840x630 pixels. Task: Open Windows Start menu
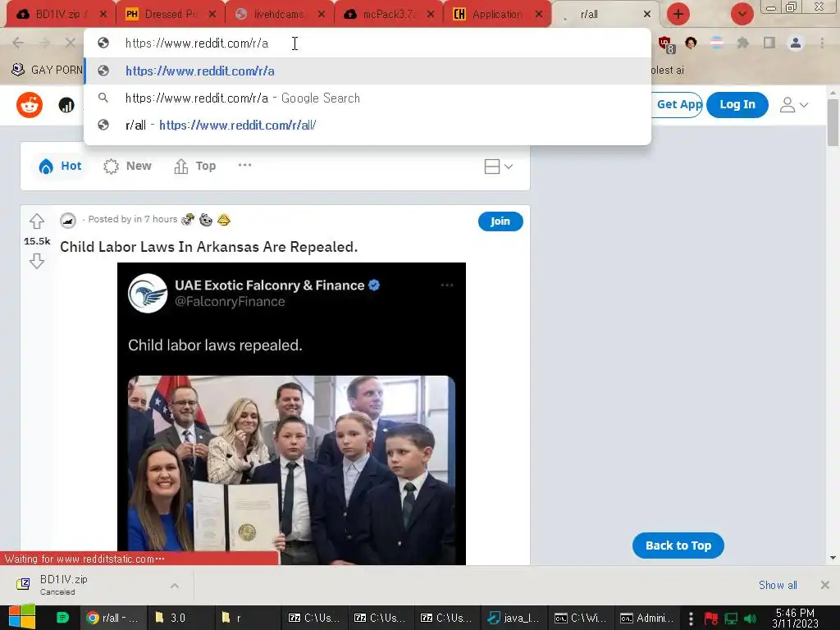[x=22, y=617]
